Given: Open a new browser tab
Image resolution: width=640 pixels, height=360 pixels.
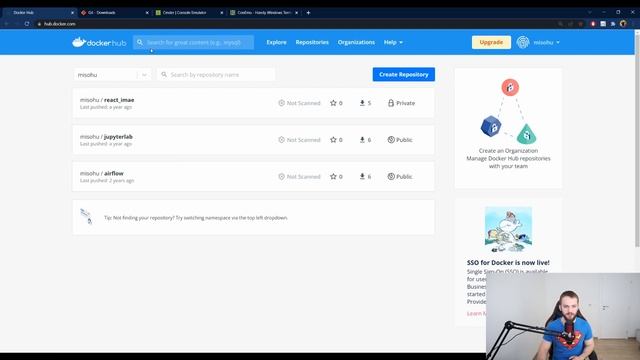Looking at the screenshot, I should point(308,13).
